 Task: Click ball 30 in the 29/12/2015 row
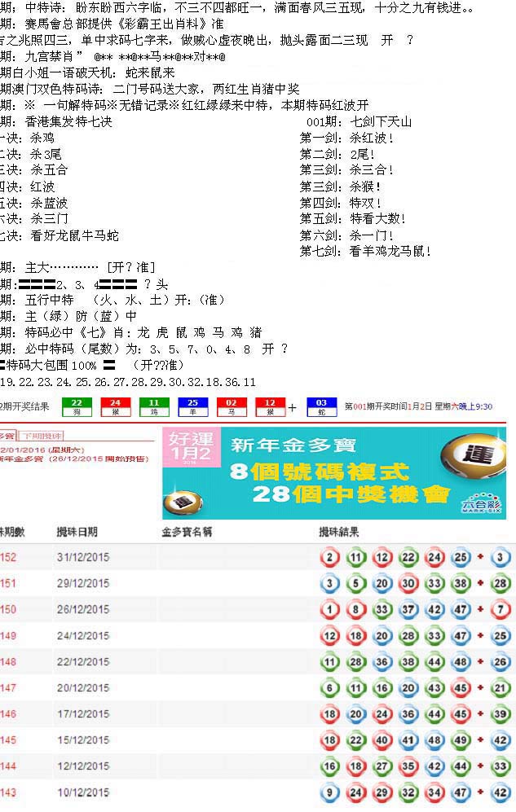click(x=408, y=583)
